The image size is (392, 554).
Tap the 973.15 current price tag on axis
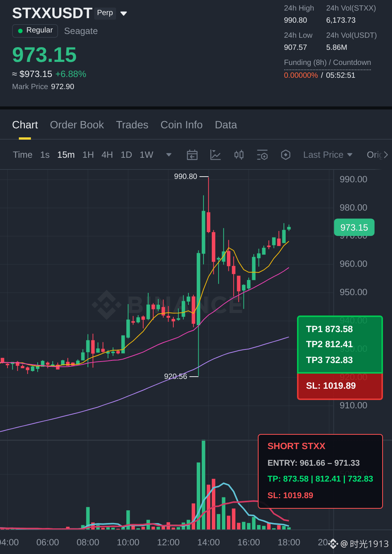coord(354,228)
